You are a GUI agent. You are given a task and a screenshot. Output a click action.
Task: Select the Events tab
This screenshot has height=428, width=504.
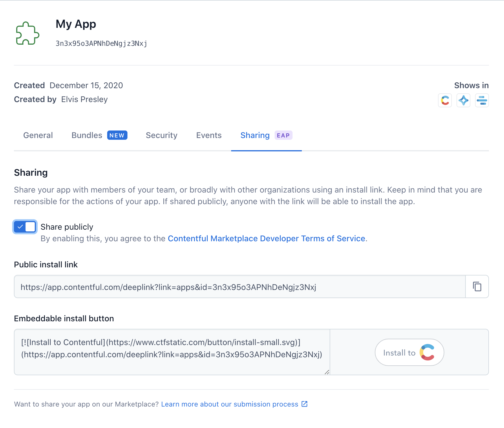coord(209,135)
